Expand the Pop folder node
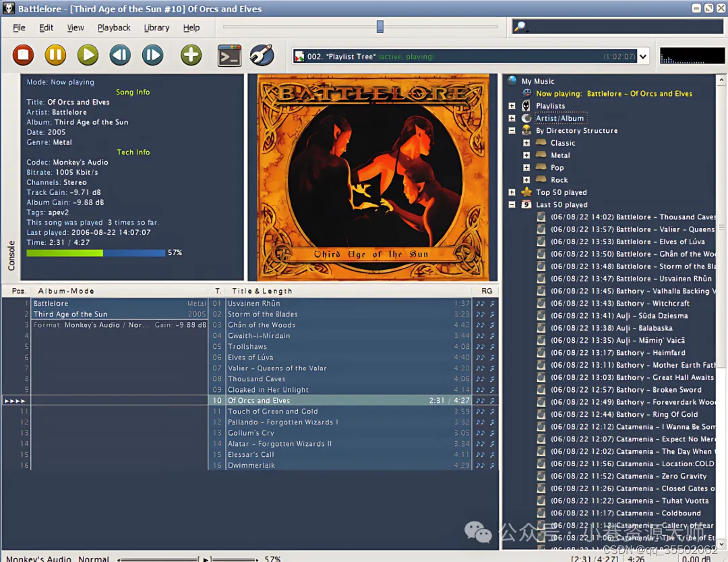 tap(526, 167)
